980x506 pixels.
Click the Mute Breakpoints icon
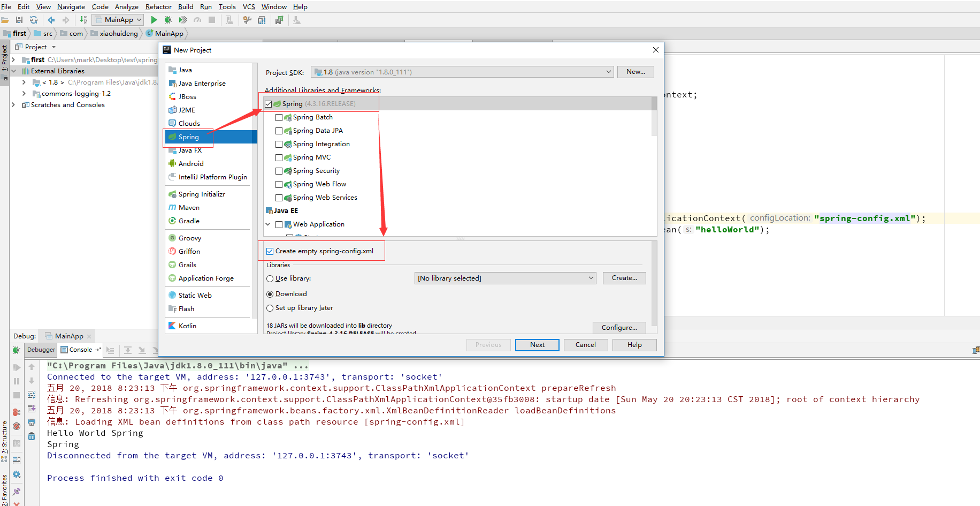coord(17,426)
